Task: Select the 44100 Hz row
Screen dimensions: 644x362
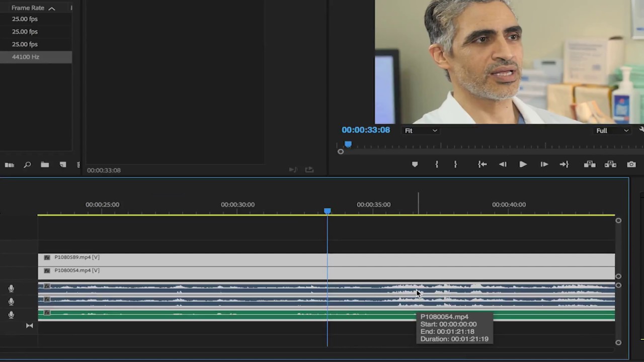Action: (x=36, y=57)
